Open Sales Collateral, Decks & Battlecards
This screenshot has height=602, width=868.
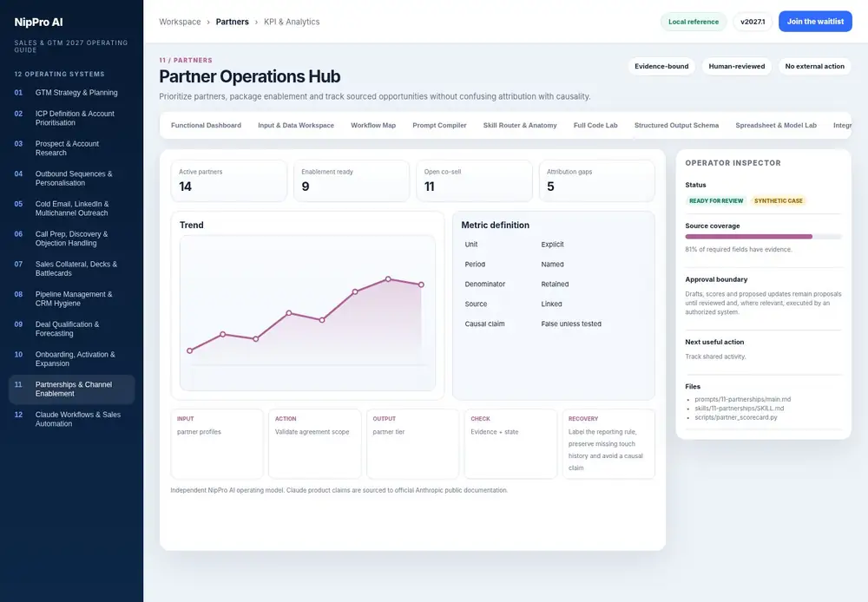(x=71, y=268)
